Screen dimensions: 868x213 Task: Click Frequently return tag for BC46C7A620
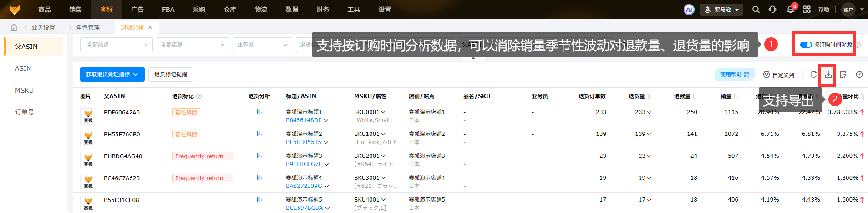click(x=203, y=178)
